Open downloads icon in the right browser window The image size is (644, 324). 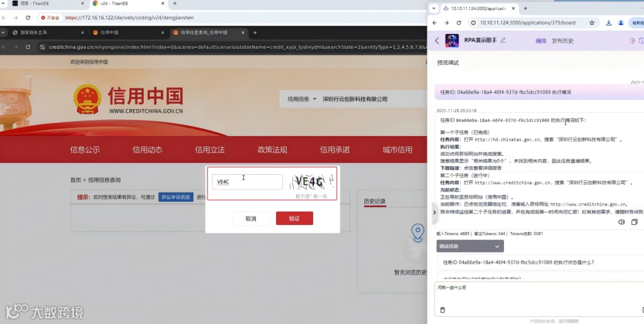[609, 23]
